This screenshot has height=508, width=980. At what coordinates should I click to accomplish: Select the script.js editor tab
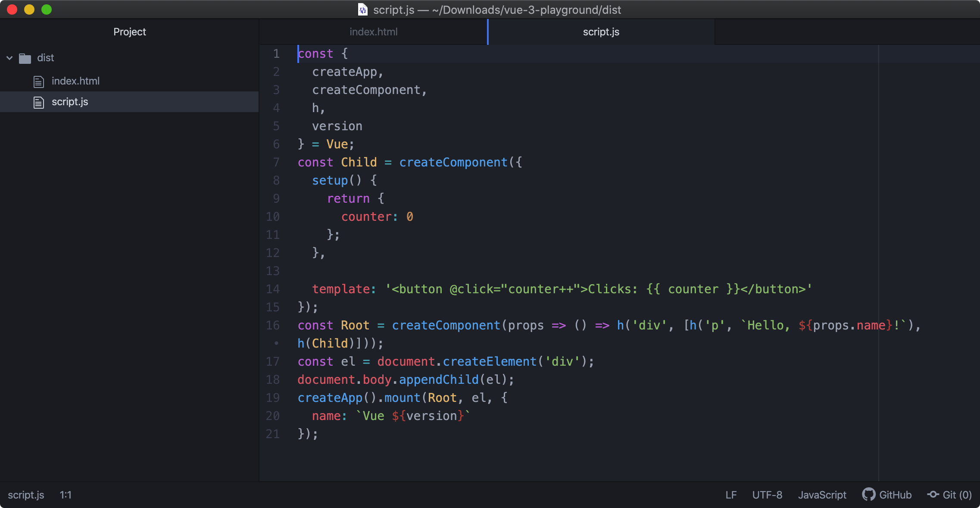click(601, 32)
